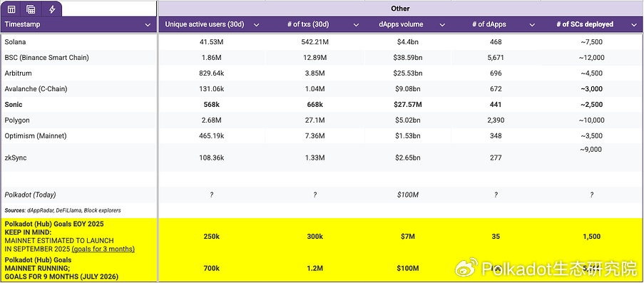Click the EOY 2025 250k users goal

(211, 237)
